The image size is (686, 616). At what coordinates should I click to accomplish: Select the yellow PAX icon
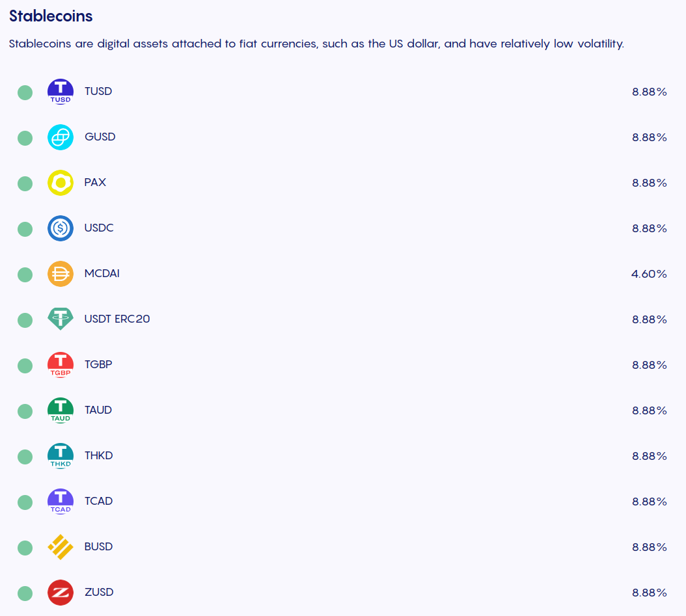(x=61, y=183)
